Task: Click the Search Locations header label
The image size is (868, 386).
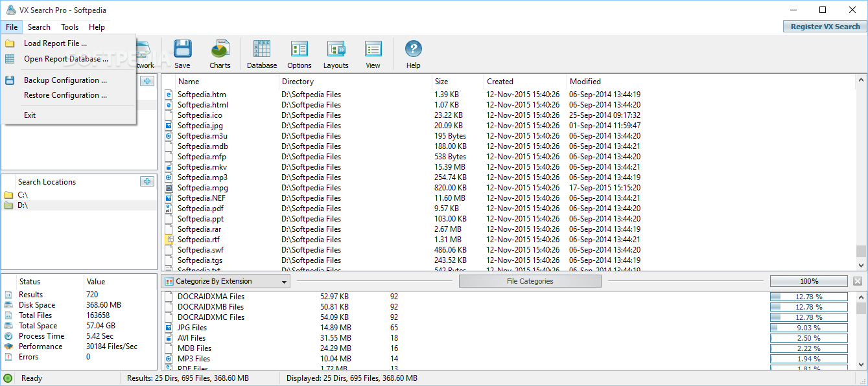Action: coord(47,182)
